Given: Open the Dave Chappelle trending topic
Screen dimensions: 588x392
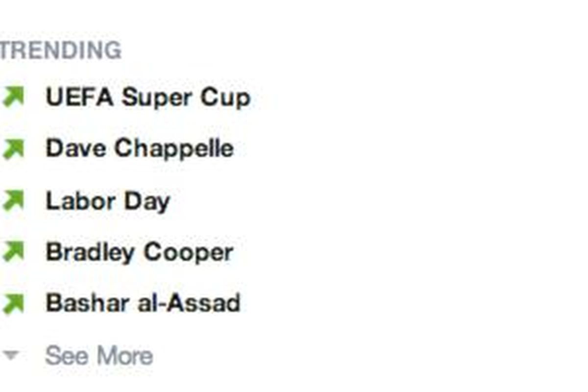Looking at the screenshot, I should pos(139,148).
